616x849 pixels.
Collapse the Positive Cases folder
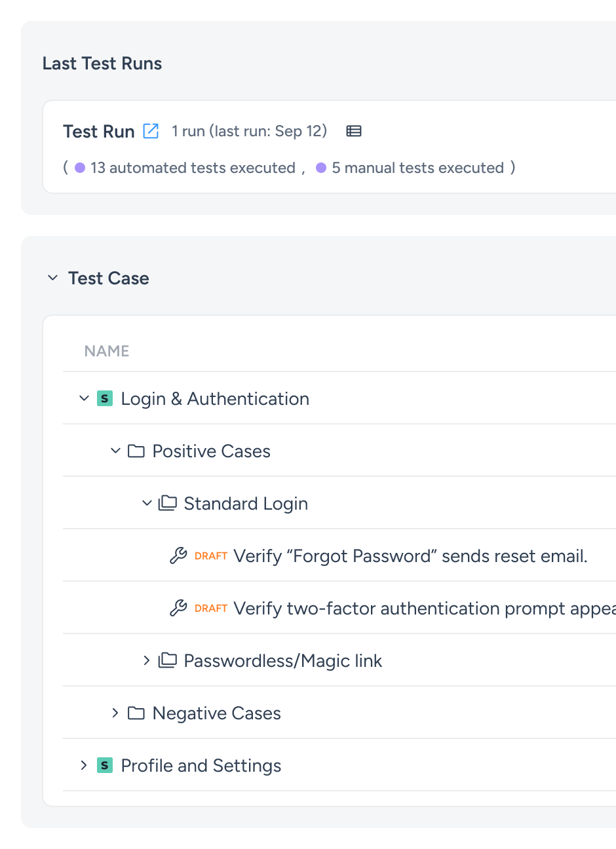pos(115,451)
